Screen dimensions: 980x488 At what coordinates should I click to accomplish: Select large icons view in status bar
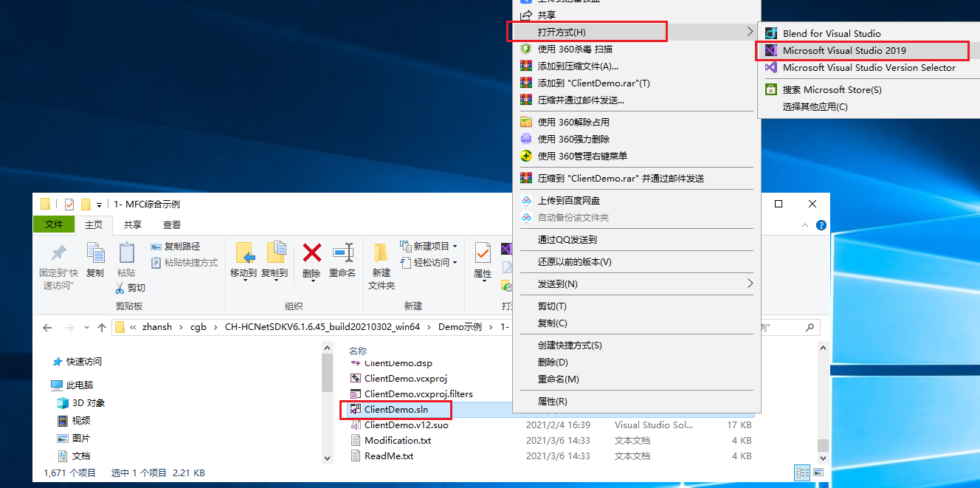818,472
